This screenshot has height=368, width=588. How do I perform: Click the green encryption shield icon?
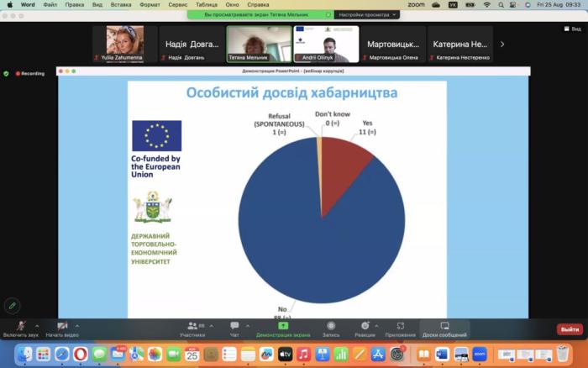[x=7, y=73]
